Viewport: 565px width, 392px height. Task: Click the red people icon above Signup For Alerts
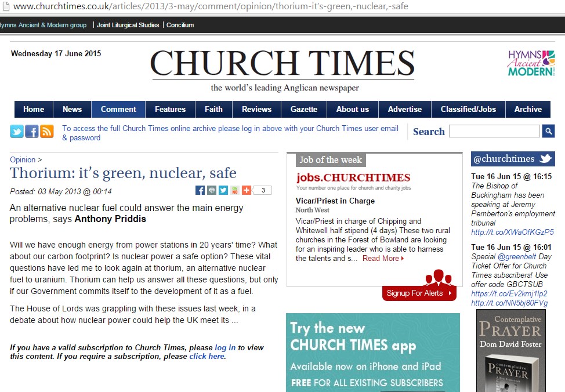439,277
